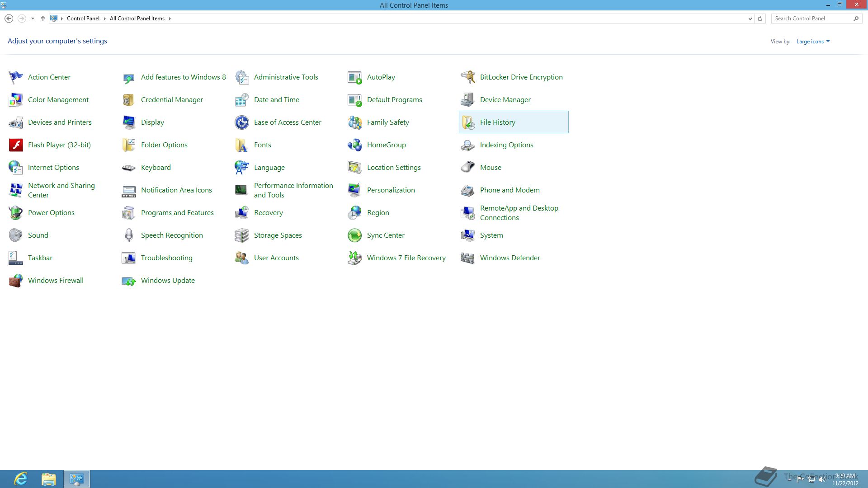Click the Ease of Access Center icon
This screenshot has width=868, height=488.
(242, 122)
